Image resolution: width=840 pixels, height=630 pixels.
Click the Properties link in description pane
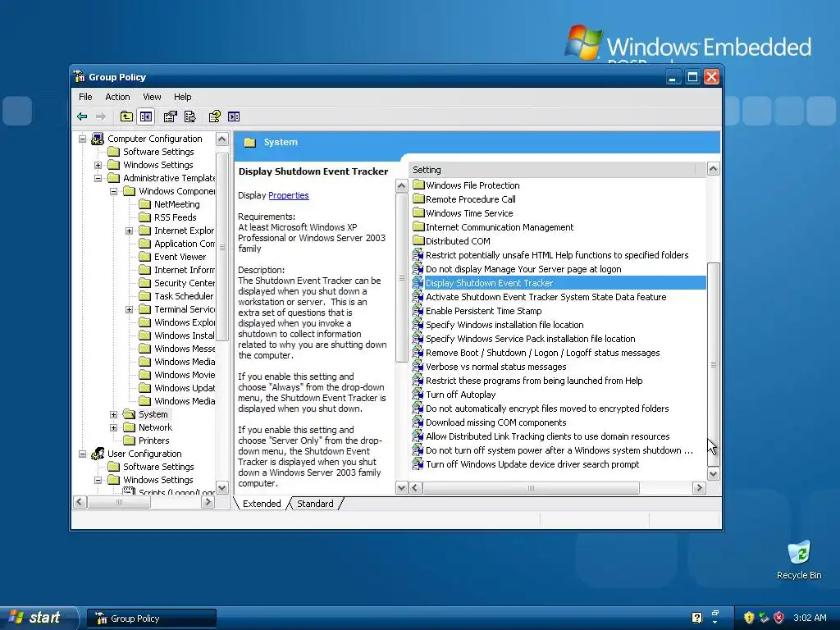288,195
